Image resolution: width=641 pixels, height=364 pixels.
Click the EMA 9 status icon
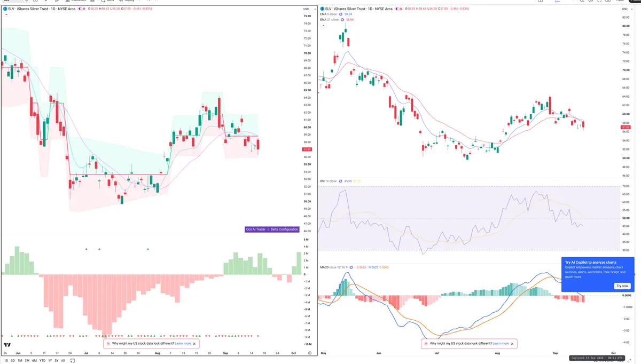click(x=341, y=14)
